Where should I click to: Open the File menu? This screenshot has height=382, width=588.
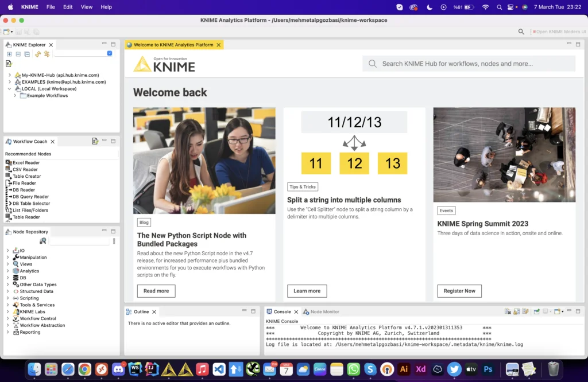coord(51,7)
